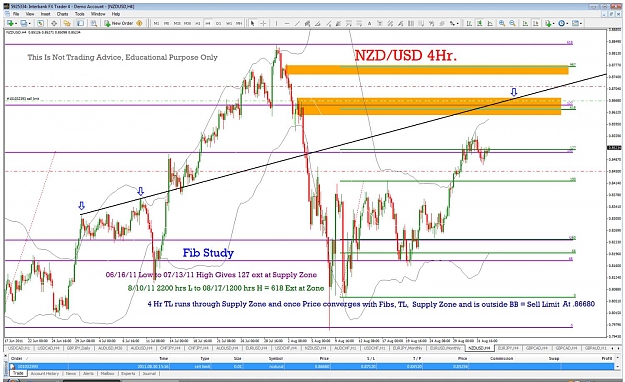The image size is (625, 382).
Task: Open the Tools menu
Action: [x=80, y=14]
